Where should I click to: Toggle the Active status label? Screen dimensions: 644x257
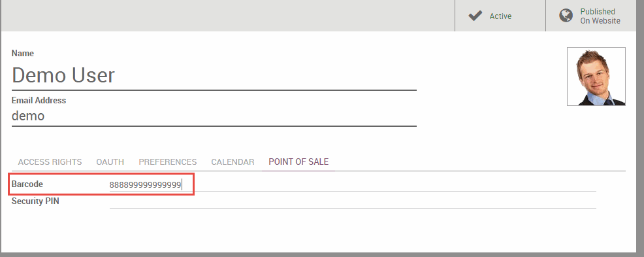(500, 16)
